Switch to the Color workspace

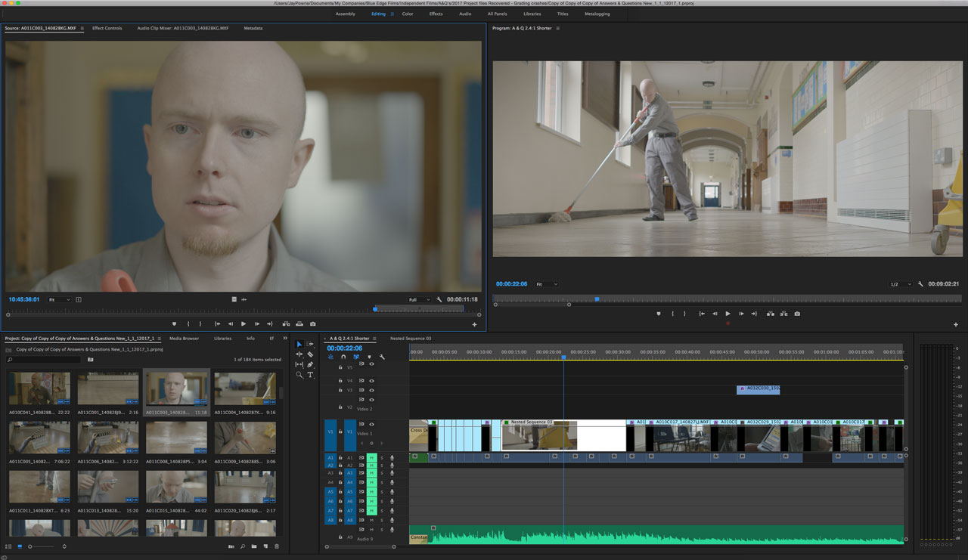pos(408,13)
